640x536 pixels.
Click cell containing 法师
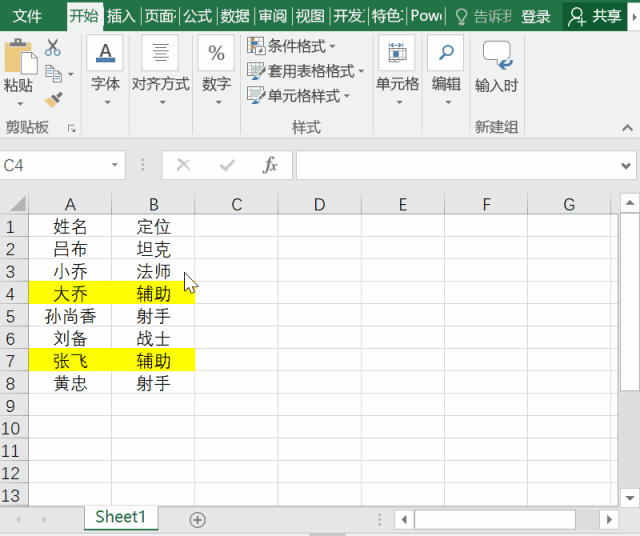coord(153,271)
